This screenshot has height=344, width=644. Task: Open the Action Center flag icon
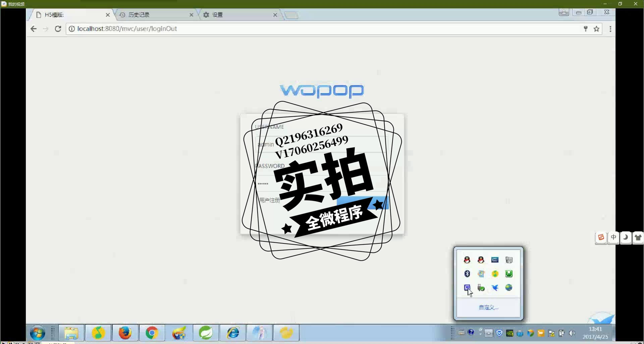point(551,333)
